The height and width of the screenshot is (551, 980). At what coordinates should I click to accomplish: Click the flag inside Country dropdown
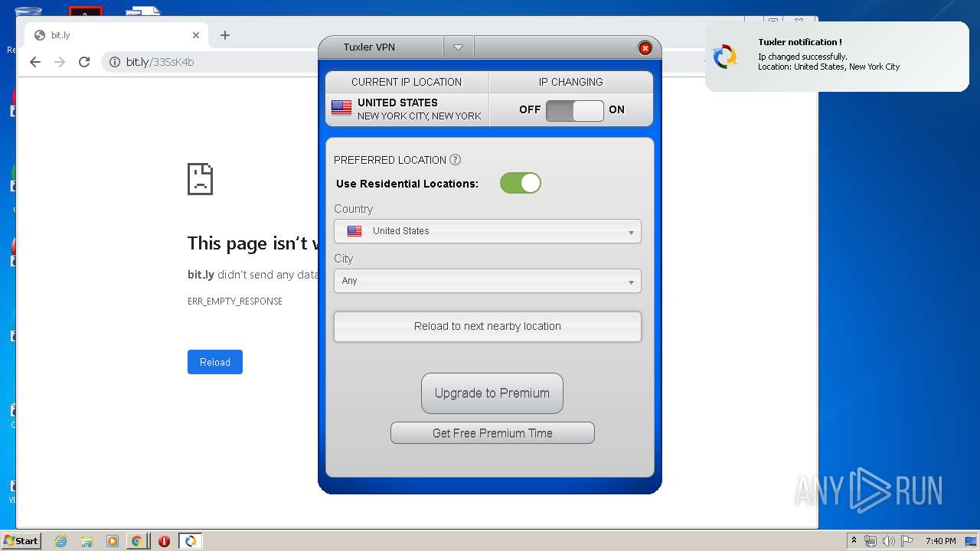tap(354, 231)
